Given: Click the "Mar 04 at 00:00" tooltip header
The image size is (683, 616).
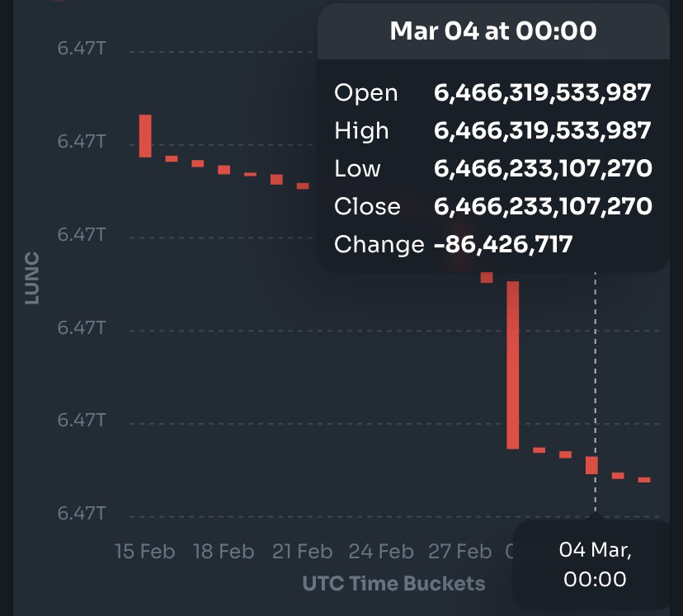Looking at the screenshot, I should 492,31.
